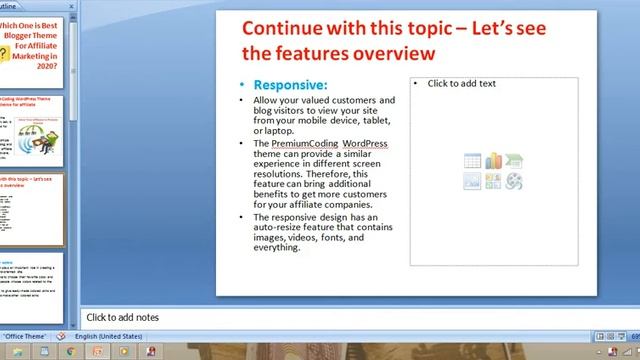The height and width of the screenshot is (360, 640).
Task: Insert a table via placeholder icon
Action: [x=472, y=161]
